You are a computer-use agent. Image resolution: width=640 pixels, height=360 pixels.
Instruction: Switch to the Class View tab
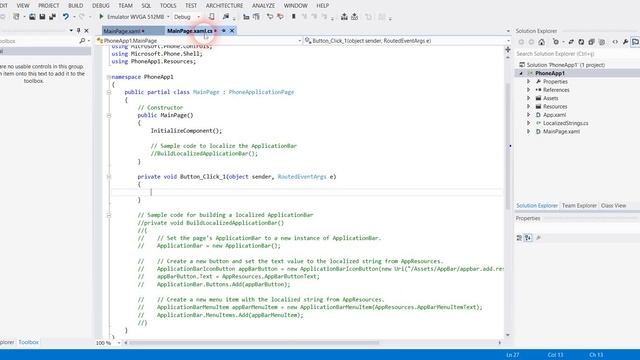(x=613, y=206)
